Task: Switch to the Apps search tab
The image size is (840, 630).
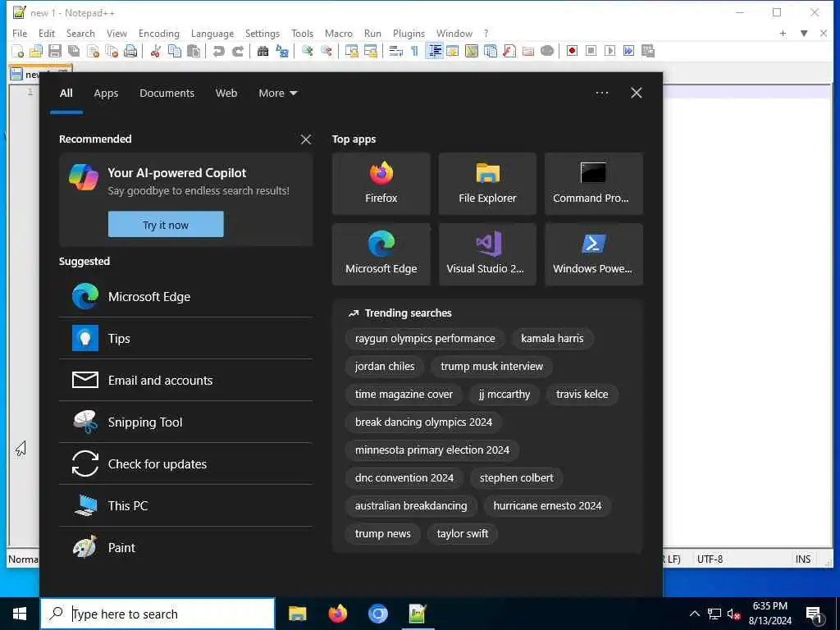Action: point(106,94)
